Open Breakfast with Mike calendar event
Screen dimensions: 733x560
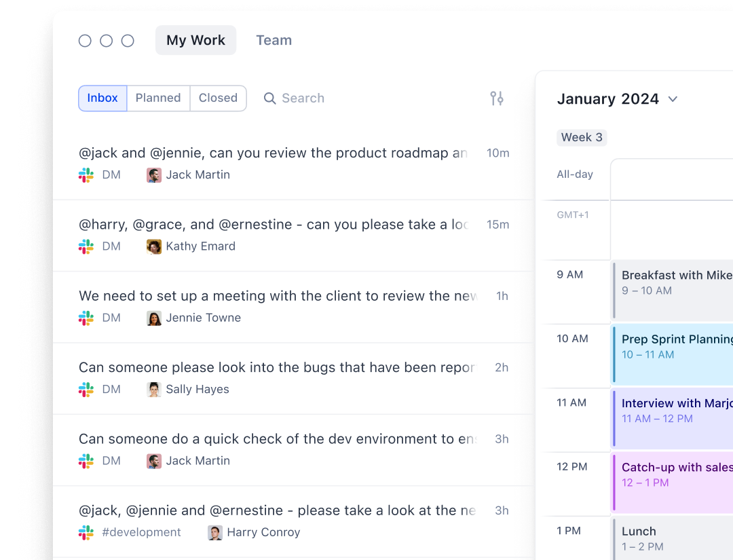pyautogui.click(x=673, y=291)
